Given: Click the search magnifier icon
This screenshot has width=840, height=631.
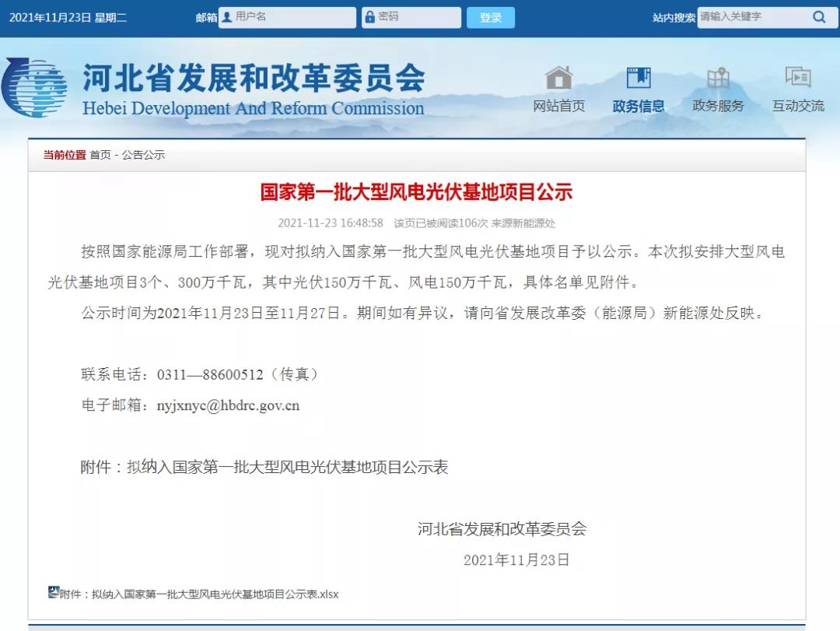Looking at the screenshot, I should click(x=820, y=16).
